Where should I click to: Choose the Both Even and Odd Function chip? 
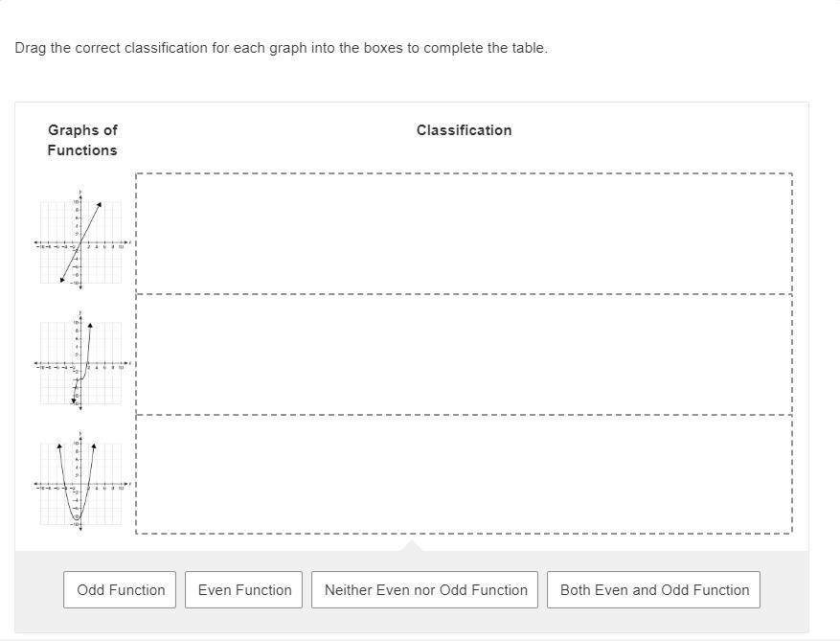[654, 590]
